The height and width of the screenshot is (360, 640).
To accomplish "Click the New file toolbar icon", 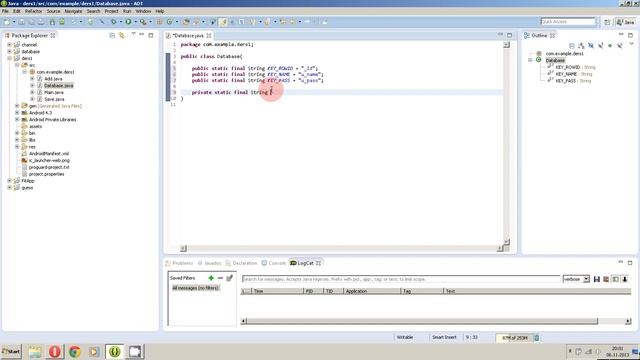I will click(7, 22).
